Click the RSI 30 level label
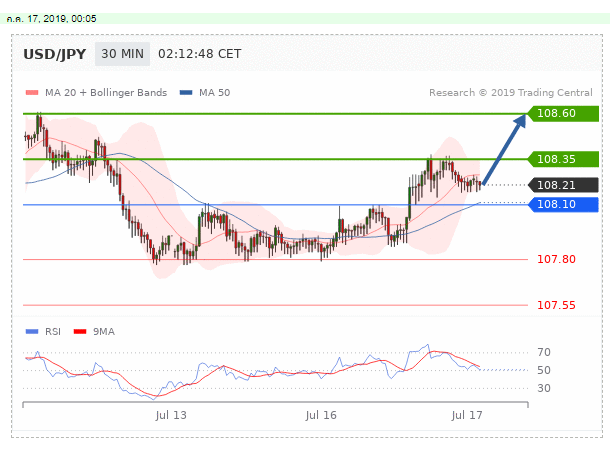This screenshot has height=451, width=610. [544, 388]
